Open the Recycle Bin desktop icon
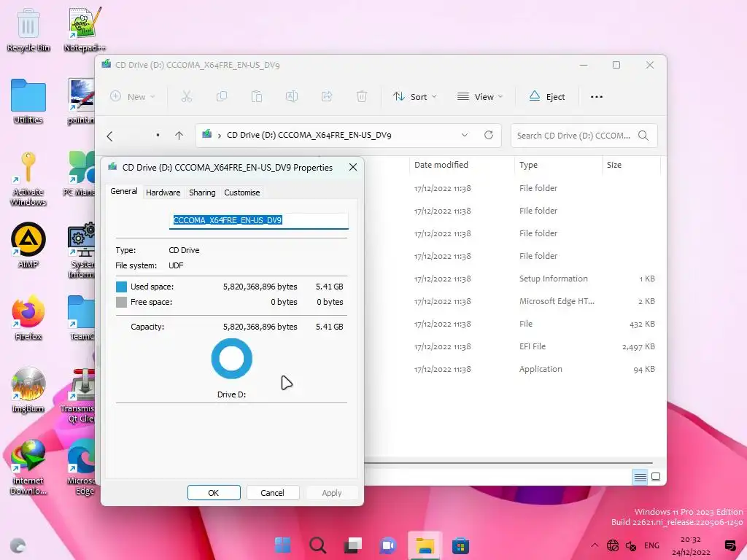 (x=28, y=29)
